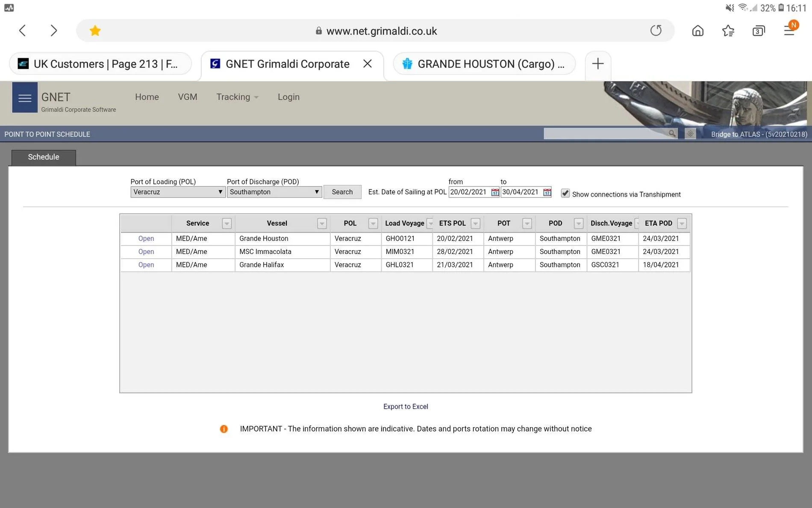
Task: Click the Export to Excel link
Action: [x=406, y=407]
